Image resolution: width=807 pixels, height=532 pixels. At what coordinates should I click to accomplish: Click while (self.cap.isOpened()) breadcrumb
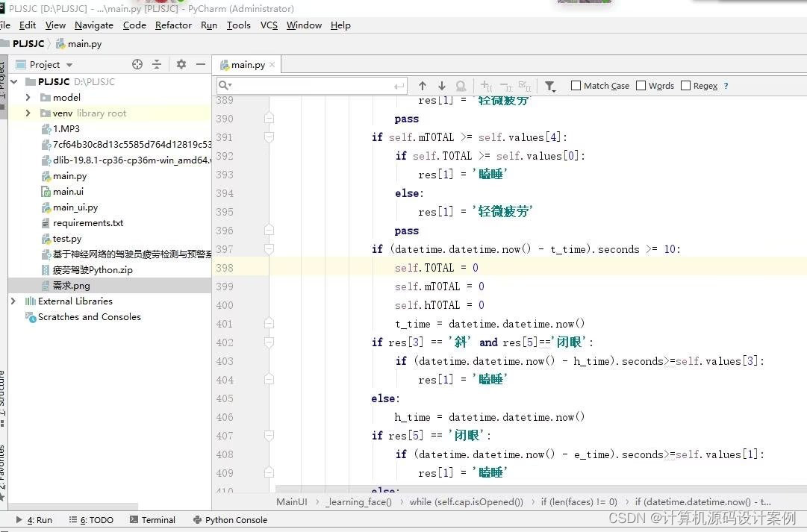coord(467,501)
